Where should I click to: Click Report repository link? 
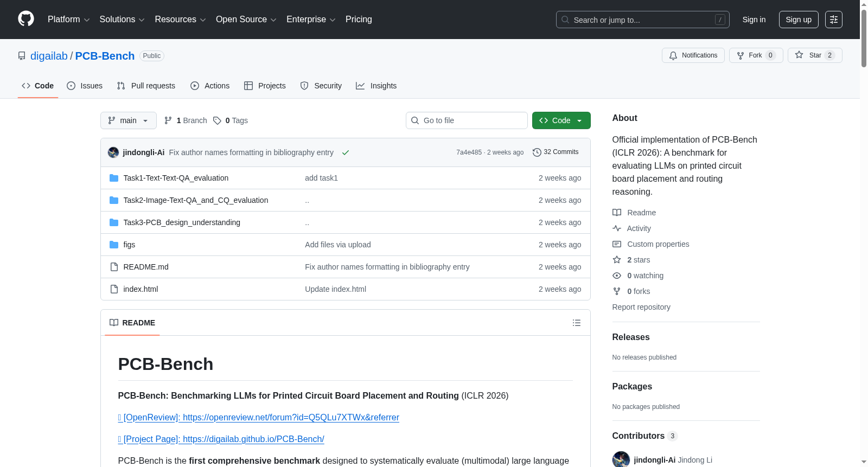click(641, 307)
